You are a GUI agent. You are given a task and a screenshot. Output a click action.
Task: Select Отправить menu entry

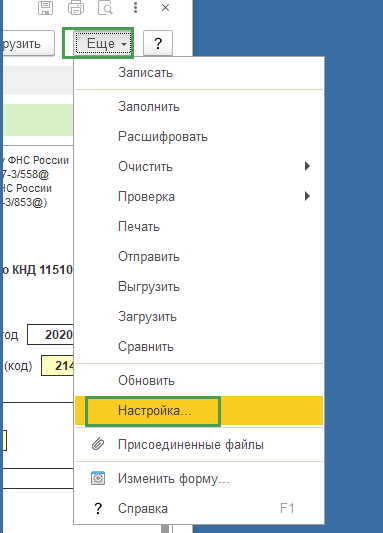coord(199,257)
